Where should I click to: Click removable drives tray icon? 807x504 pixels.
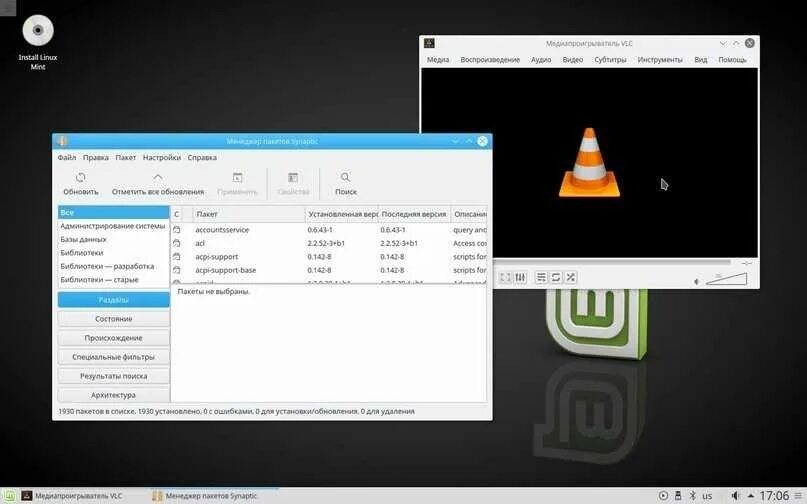click(678, 496)
